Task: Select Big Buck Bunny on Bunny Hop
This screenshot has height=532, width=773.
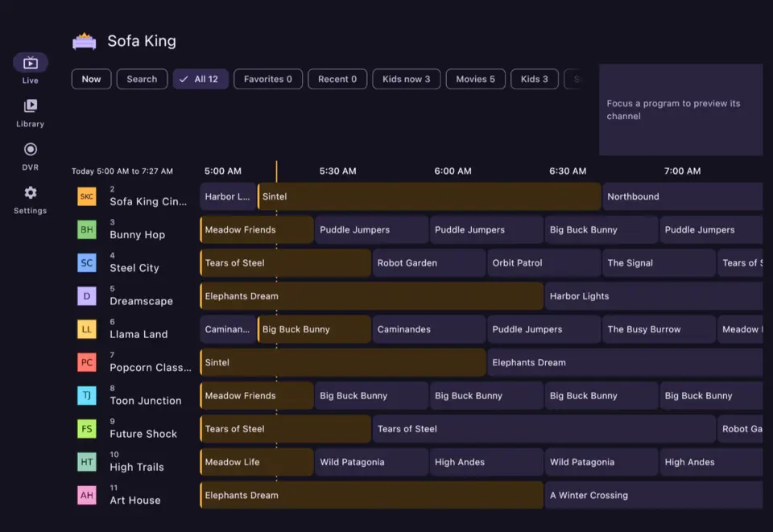Action: coord(601,229)
